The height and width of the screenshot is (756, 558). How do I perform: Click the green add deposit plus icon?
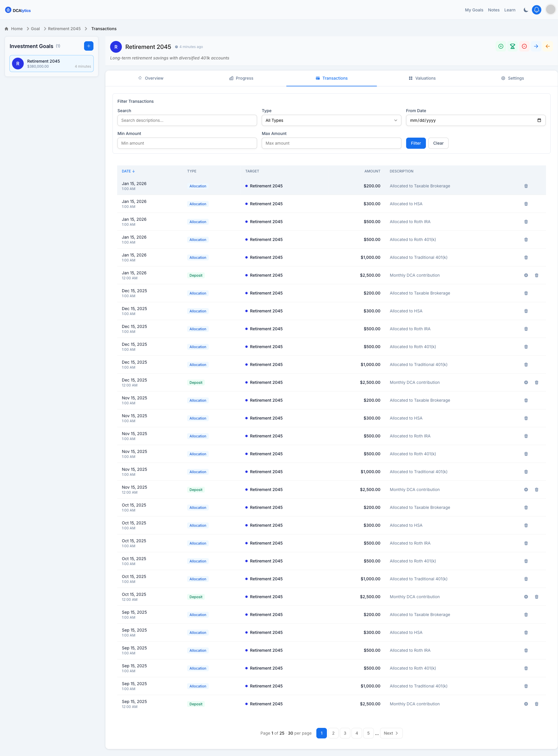(x=501, y=46)
